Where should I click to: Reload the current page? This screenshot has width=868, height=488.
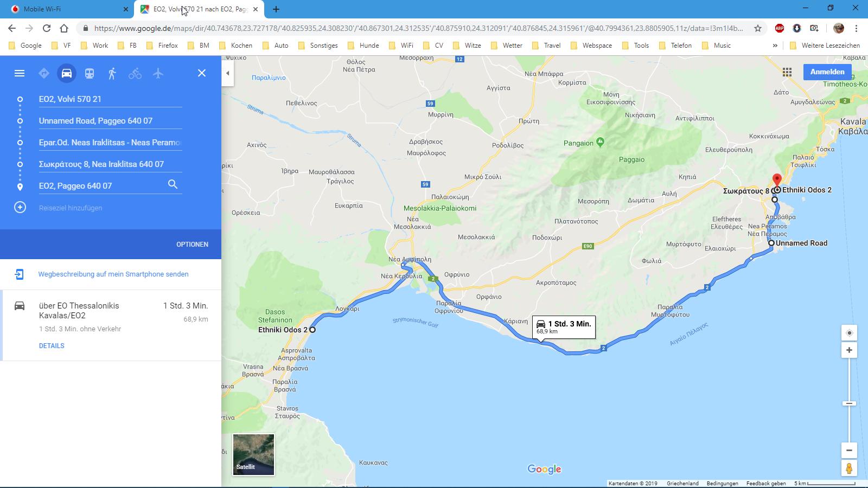pos(47,28)
